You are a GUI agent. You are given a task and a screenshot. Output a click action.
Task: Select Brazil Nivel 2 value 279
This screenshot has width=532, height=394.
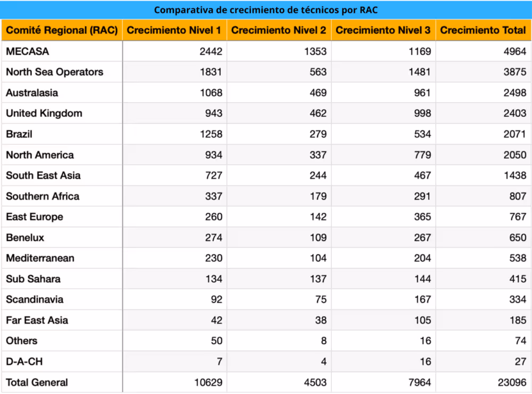(x=318, y=134)
